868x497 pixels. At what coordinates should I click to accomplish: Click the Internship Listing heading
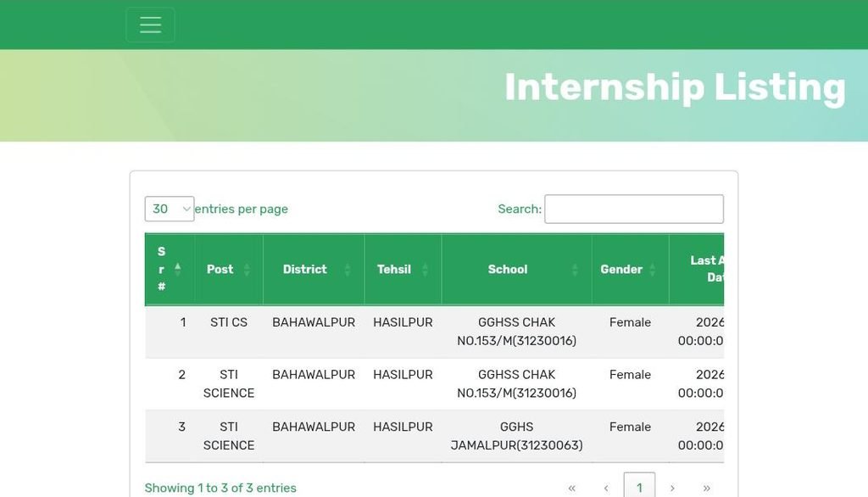coord(675,87)
